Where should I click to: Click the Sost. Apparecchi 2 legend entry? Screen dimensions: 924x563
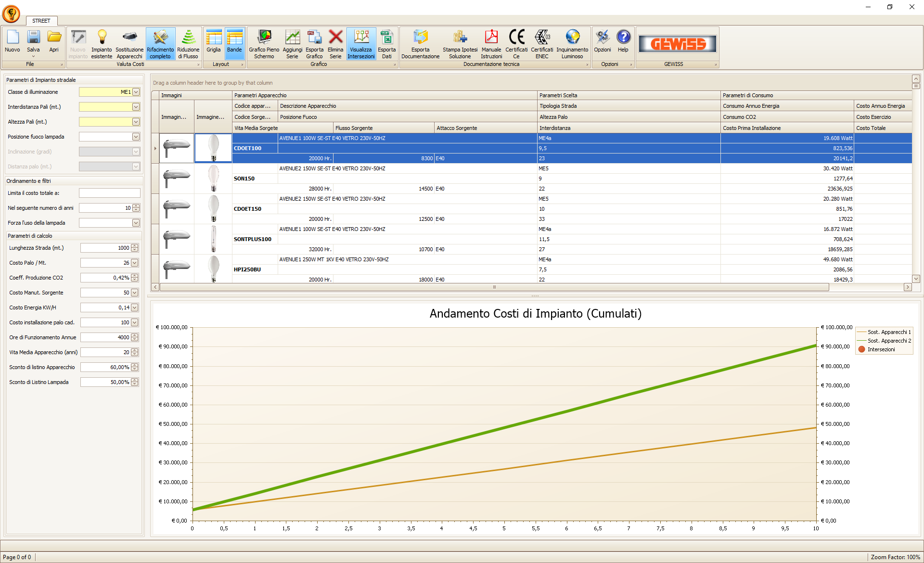884,341
